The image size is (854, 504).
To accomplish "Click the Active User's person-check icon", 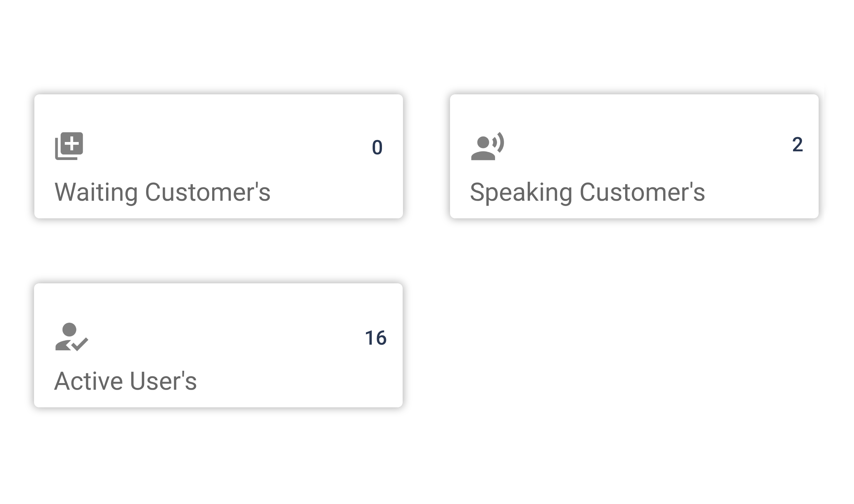I will [x=71, y=337].
